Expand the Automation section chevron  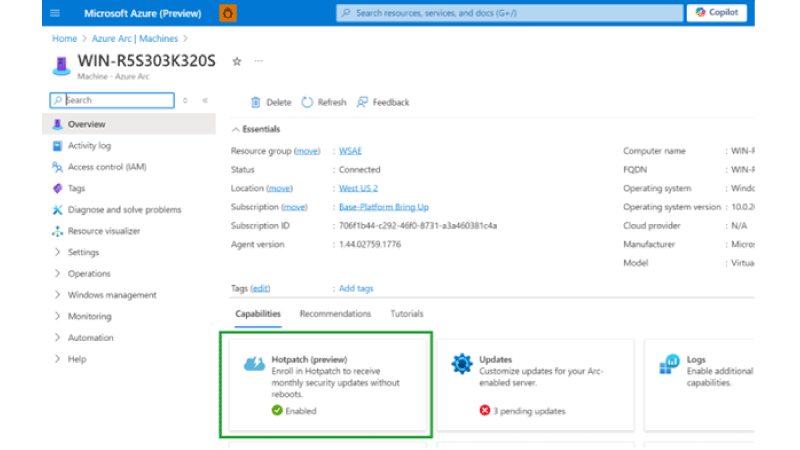57,338
